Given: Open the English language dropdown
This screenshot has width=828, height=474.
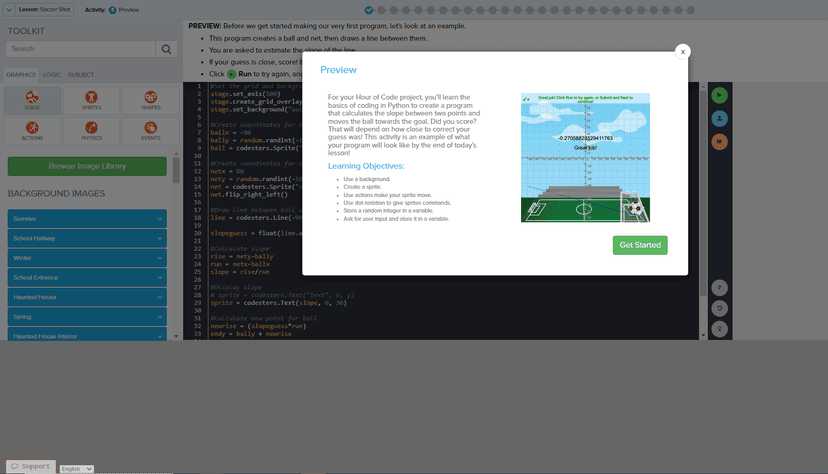Looking at the screenshot, I should click(x=77, y=469).
